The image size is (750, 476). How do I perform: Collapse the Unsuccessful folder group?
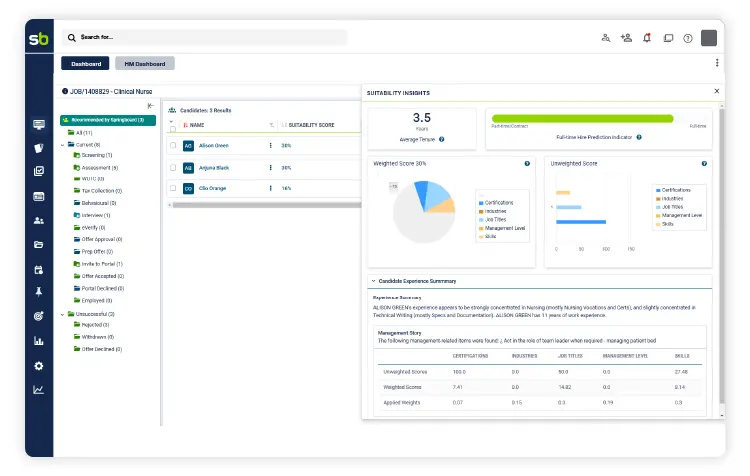click(62, 314)
